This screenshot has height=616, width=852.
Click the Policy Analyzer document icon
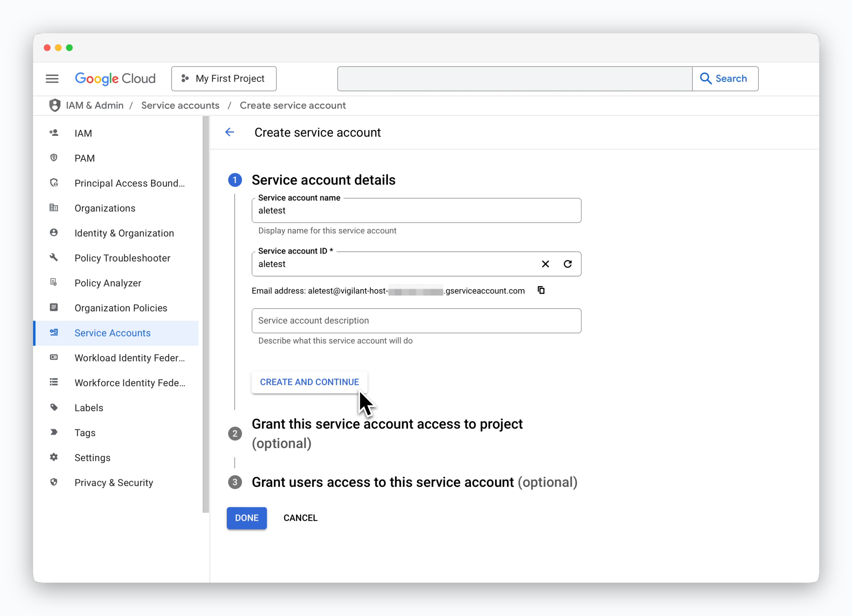click(x=54, y=282)
